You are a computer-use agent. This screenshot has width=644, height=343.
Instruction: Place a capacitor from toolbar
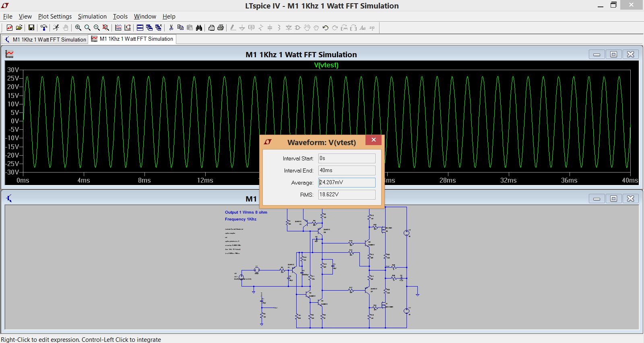point(270,28)
